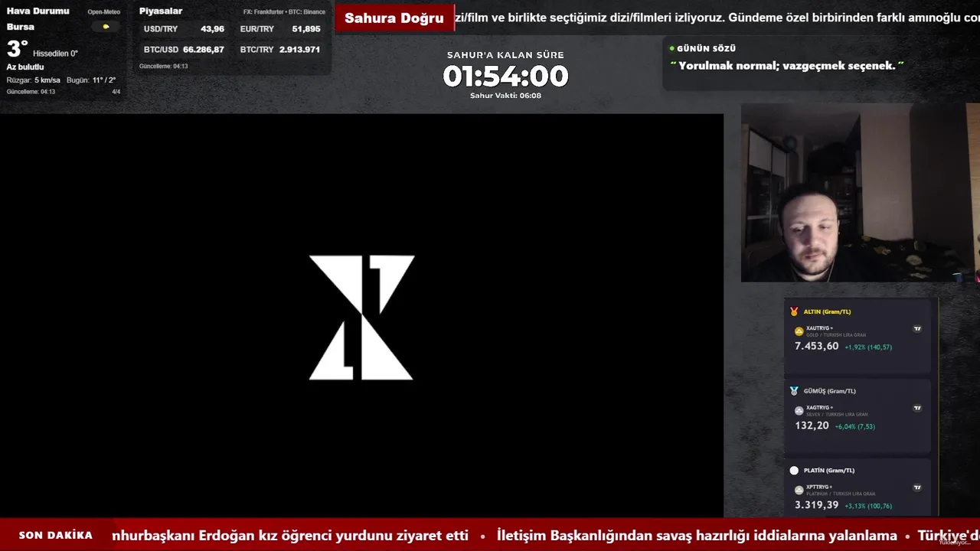Click the BTC/USD value 66.286,87
This screenshot has height=551, width=980.
(x=204, y=50)
